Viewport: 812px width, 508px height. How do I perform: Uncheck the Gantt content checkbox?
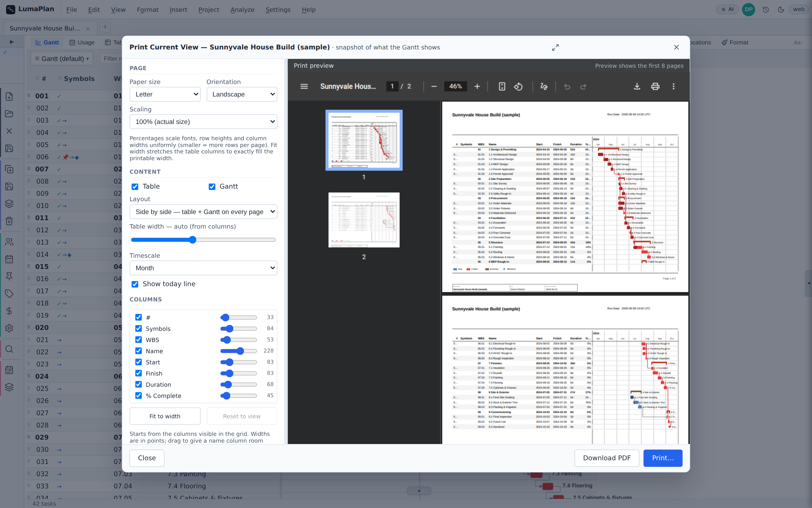(x=212, y=187)
